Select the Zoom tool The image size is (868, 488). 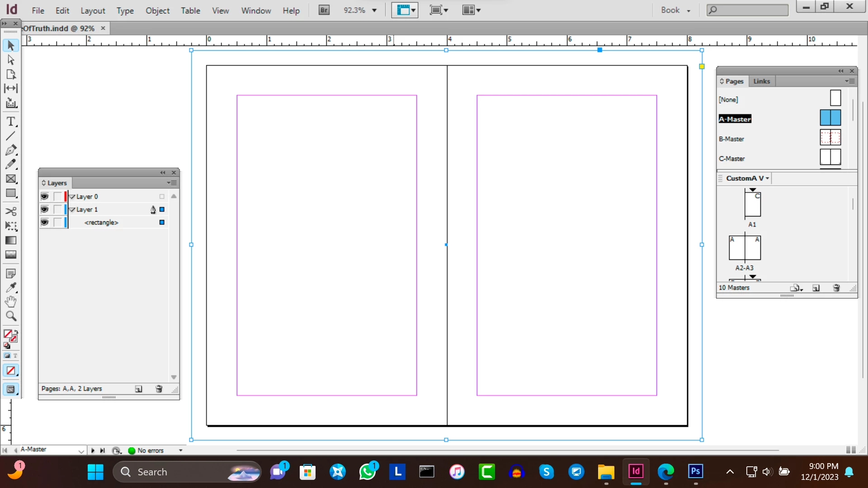click(10, 316)
